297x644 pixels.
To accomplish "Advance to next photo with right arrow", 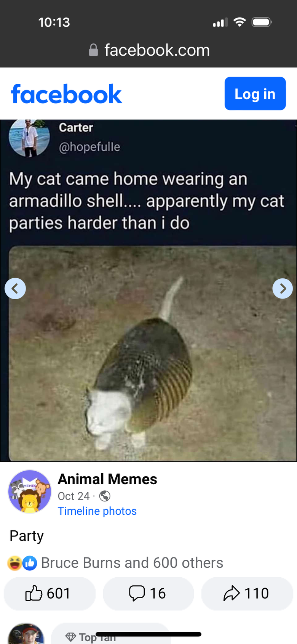I will click(x=283, y=289).
